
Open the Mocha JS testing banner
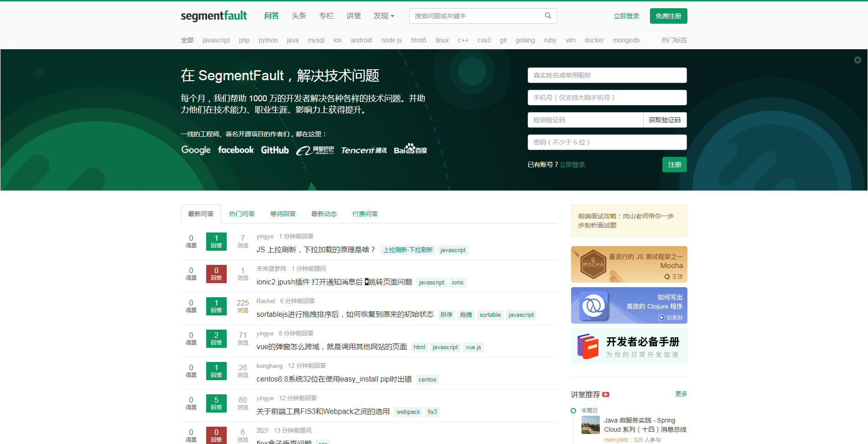(629, 264)
